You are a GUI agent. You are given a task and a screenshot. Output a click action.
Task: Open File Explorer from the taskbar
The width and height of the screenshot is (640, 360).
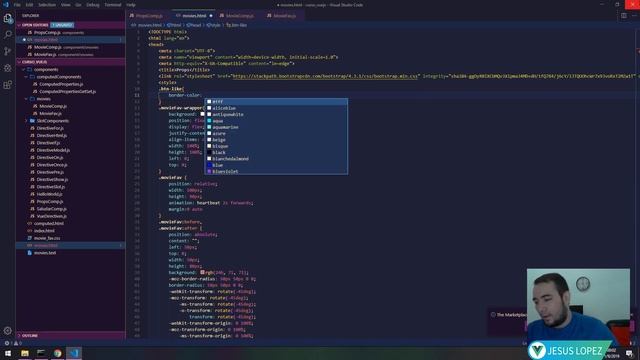(x=24, y=353)
